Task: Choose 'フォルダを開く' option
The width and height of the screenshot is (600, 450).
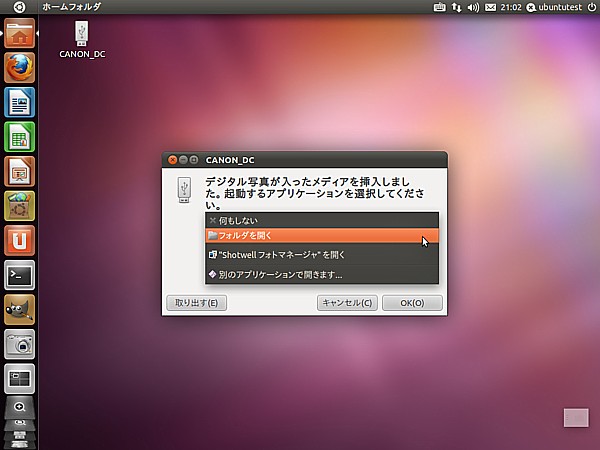Action: [322, 236]
